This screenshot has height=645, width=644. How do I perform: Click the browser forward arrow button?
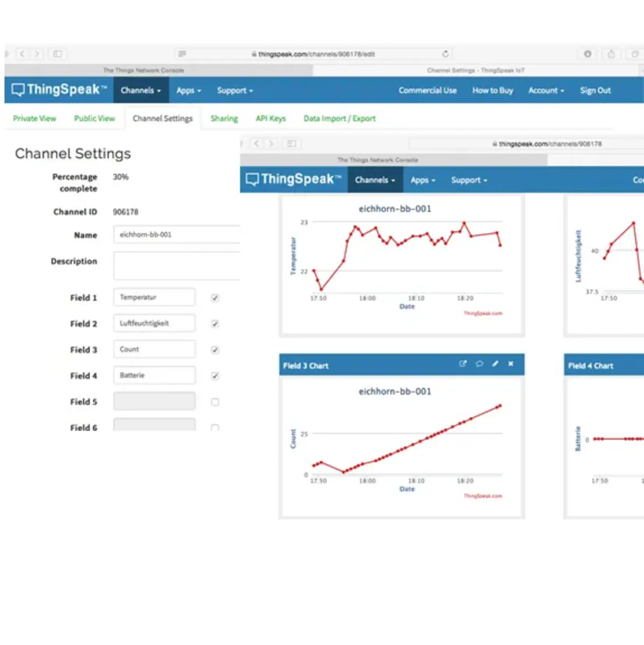point(37,54)
